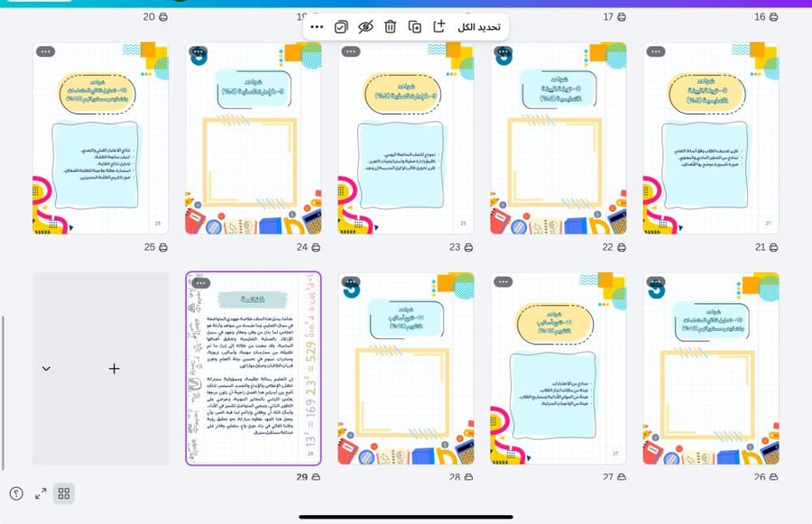Delete selected page with trash icon

click(x=390, y=26)
